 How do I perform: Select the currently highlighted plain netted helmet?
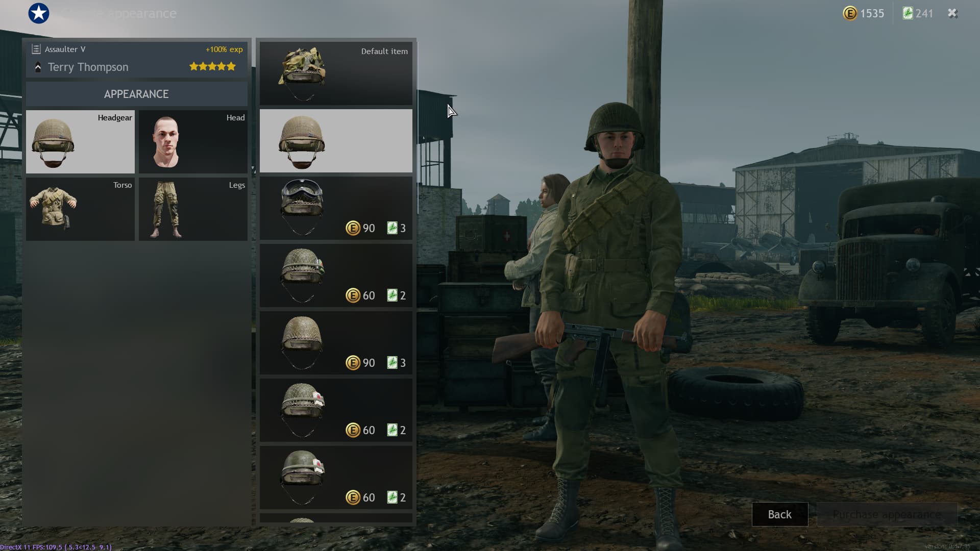[x=336, y=141]
